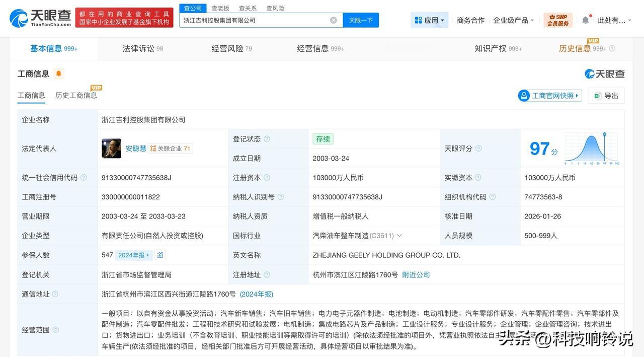Click help icon beside 实缴资本
This screenshot has height=357, width=644.
[478, 178]
